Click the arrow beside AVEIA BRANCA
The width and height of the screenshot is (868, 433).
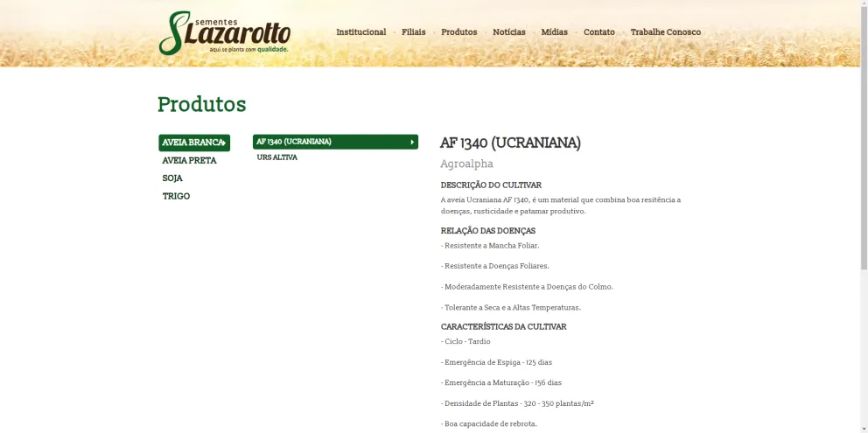pos(224,143)
